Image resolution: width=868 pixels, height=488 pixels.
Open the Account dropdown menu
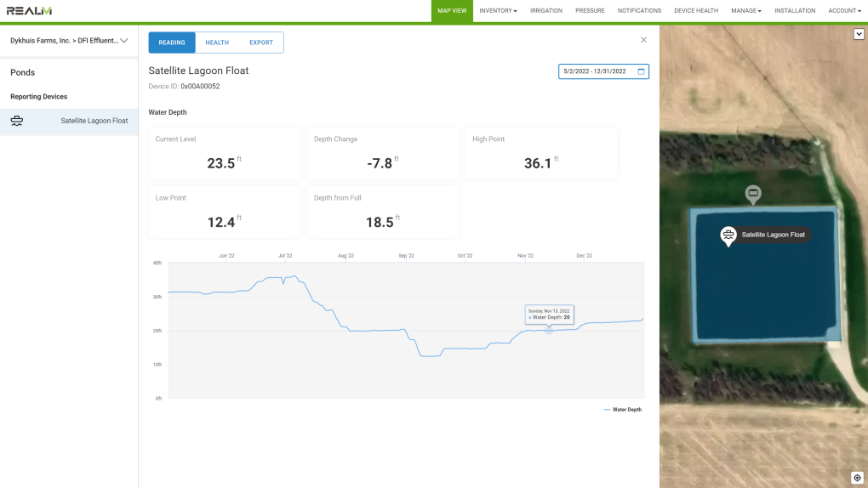844,11
